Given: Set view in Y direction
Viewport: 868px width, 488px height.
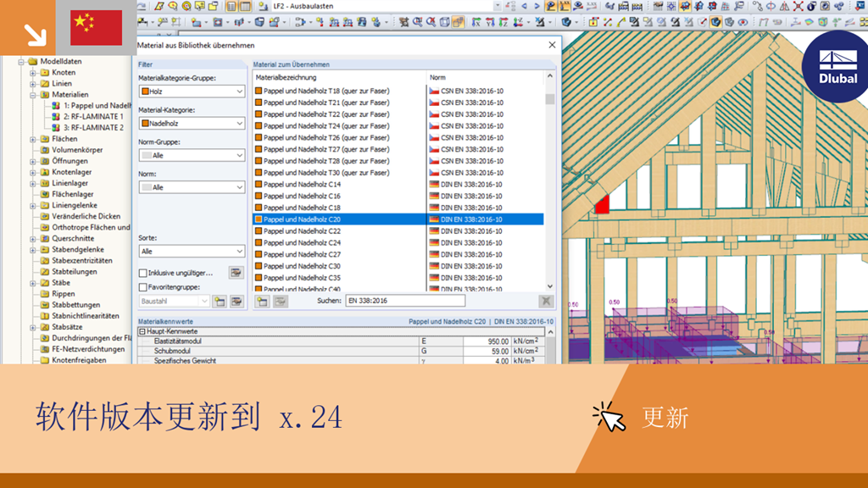Looking at the screenshot, I should [x=490, y=22].
